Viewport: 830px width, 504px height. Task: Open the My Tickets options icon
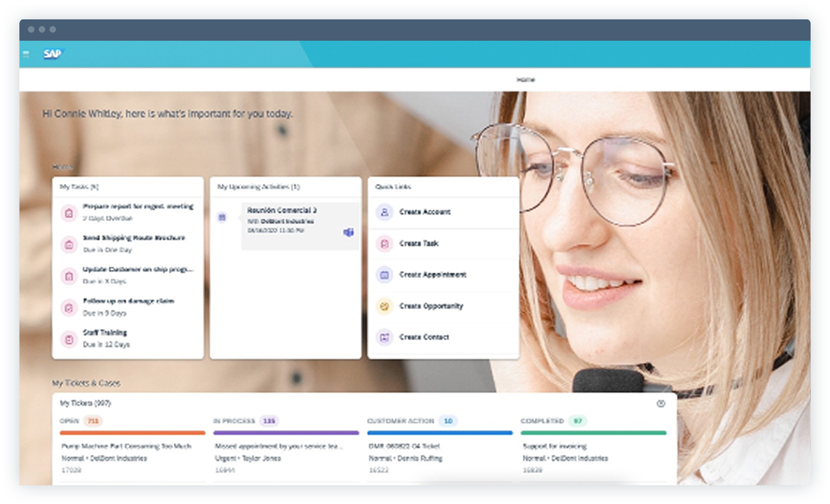pos(661,403)
